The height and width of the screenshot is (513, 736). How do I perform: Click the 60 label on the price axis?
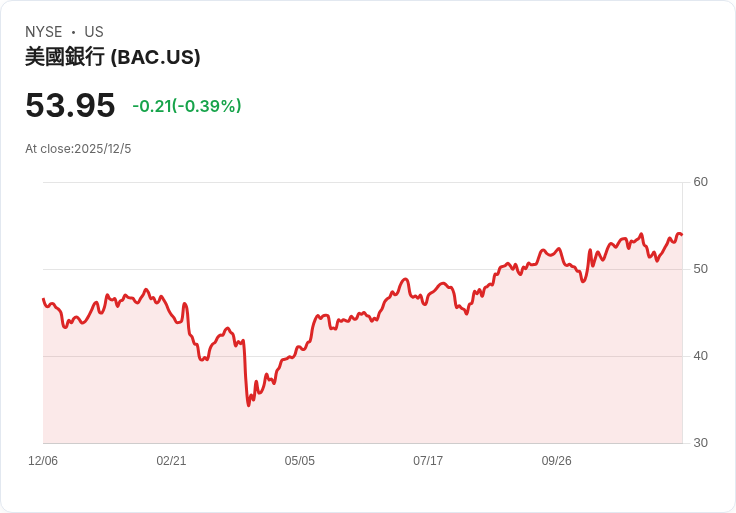(700, 182)
